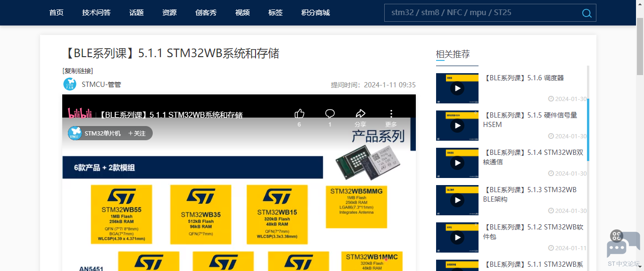Open 5.1.3 STM32WB BLE架构 title link
This screenshot has height=271, width=644.
[530, 195]
